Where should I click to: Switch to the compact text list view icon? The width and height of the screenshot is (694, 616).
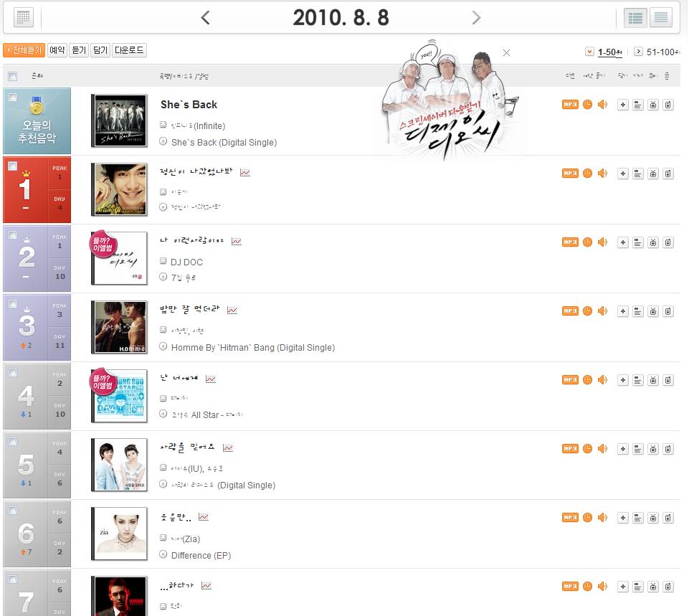[x=661, y=18]
